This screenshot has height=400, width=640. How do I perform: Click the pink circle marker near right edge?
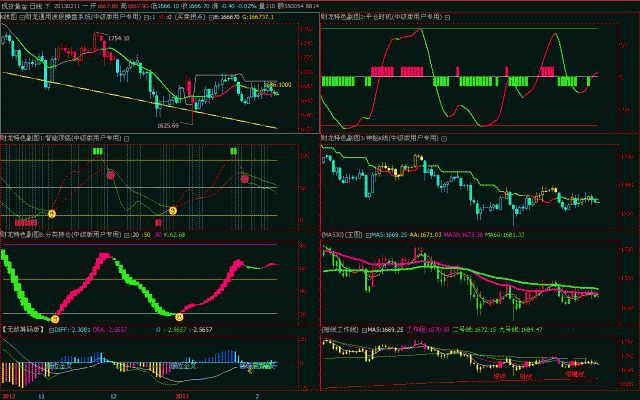(x=244, y=178)
